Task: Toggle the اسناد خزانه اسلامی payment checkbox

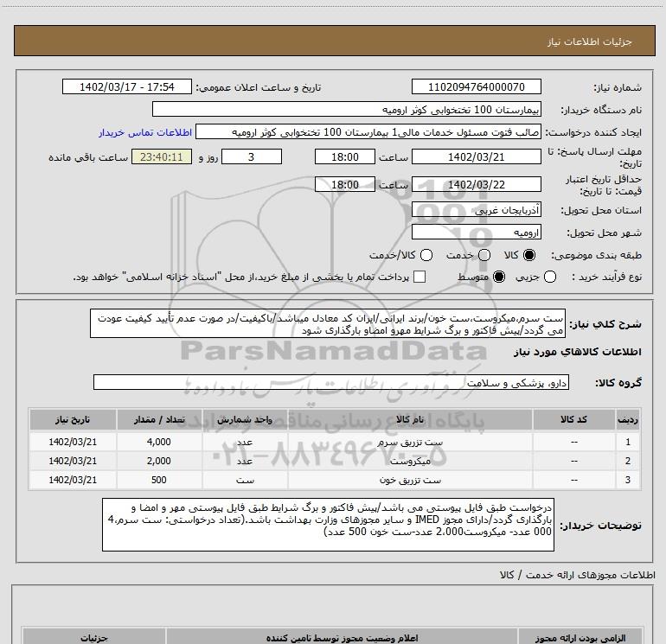Action: (x=419, y=277)
